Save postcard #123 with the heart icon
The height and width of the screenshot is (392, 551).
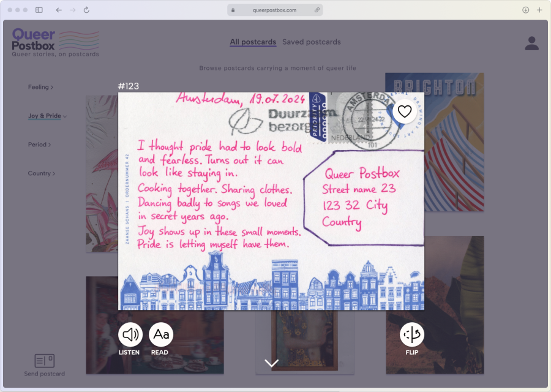(405, 111)
